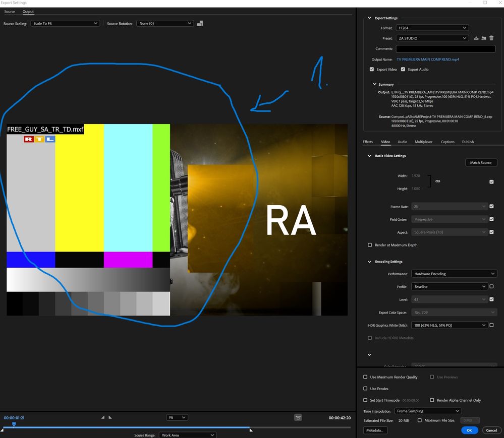Click the blue playhead on the timeline
The width and height of the screenshot is (504, 438).
pyautogui.click(x=14, y=424)
